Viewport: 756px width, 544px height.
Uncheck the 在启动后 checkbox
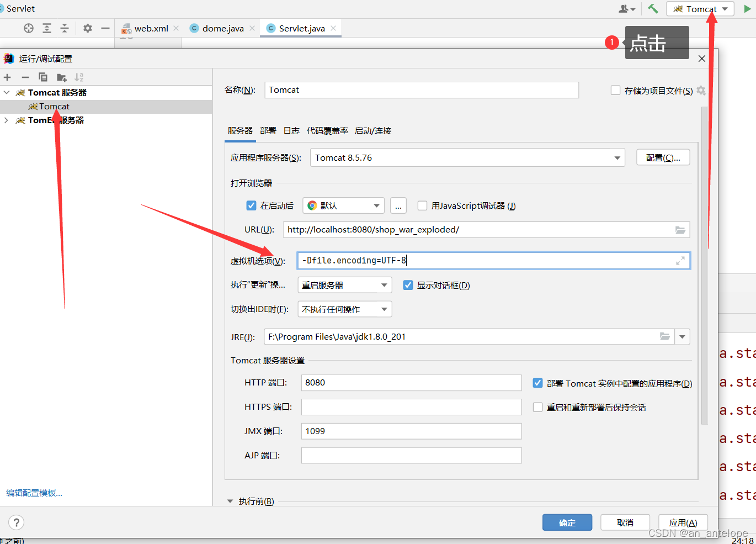(251, 205)
